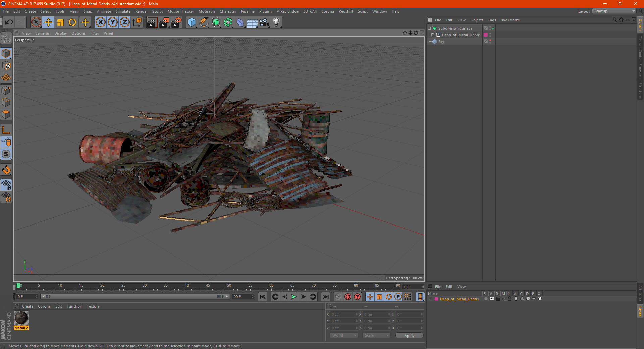This screenshot has width=644, height=349.
Task: Enable the Snap S icon in sidebar
Action: pyautogui.click(x=6, y=154)
